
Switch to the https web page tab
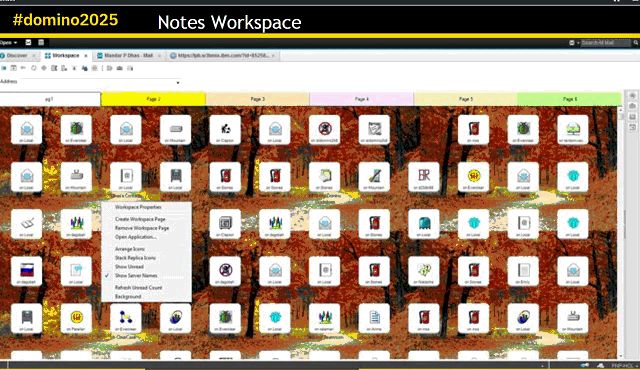[x=223, y=55]
